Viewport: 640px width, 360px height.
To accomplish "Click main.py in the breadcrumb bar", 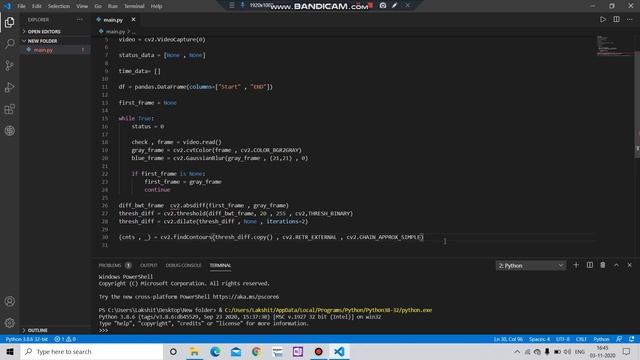I will click(x=115, y=31).
